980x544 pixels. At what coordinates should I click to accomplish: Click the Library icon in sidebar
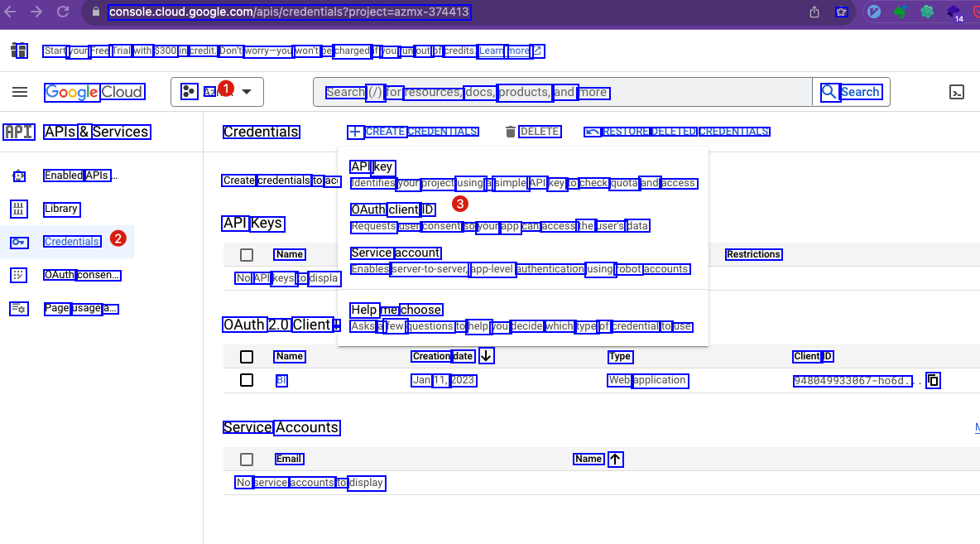pyautogui.click(x=18, y=209)
